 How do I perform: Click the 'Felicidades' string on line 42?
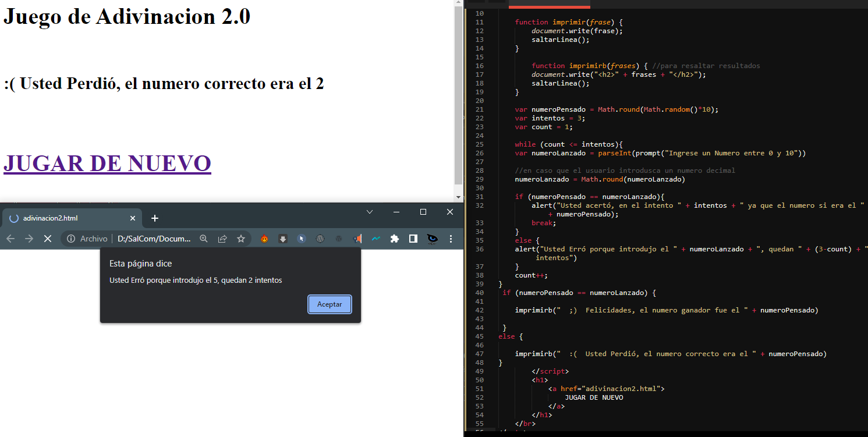click(x=653, y=310)
